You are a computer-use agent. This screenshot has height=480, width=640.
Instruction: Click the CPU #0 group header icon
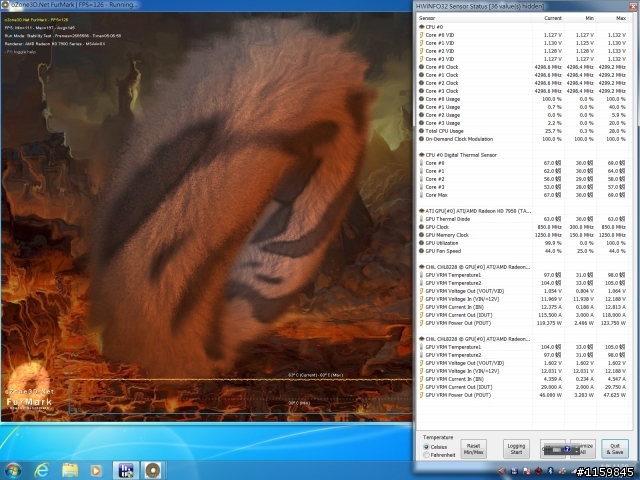pyautogui.click(x=421, y=27)
